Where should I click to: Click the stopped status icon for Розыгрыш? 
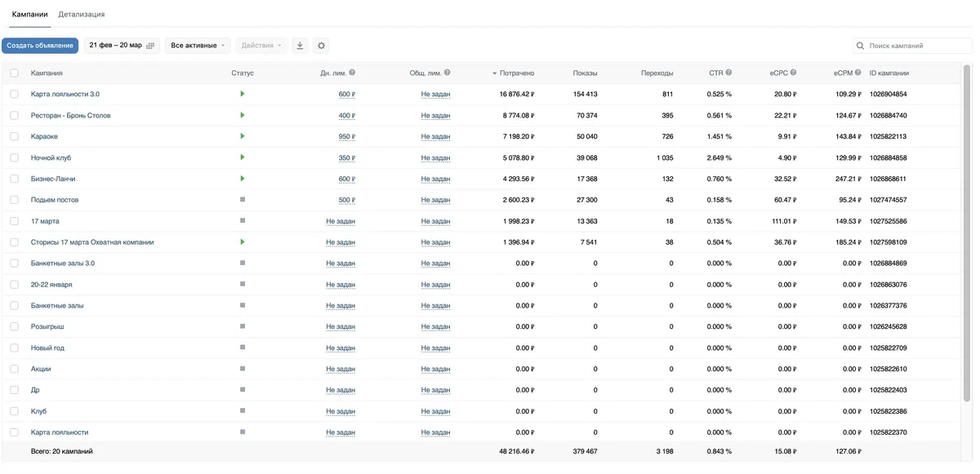pyautogui.click(x=243, y=326)
